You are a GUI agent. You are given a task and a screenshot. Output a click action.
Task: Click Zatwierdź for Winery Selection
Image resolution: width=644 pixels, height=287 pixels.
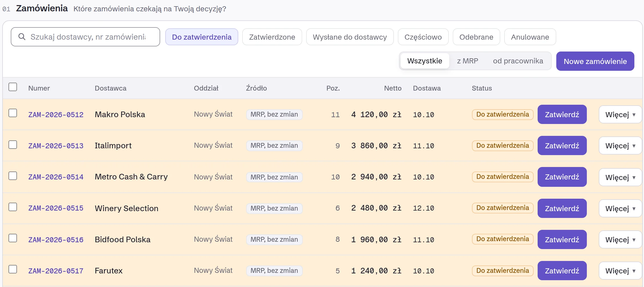coord(562,208)
